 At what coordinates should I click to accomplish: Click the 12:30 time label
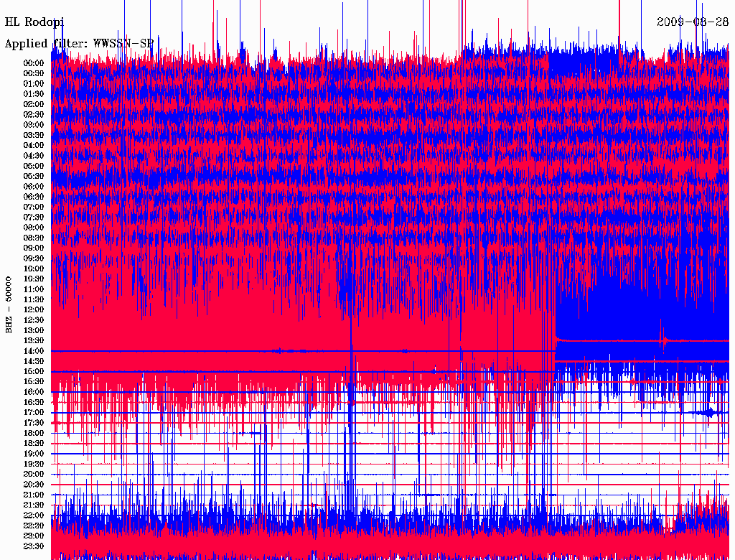pos(34,320)
